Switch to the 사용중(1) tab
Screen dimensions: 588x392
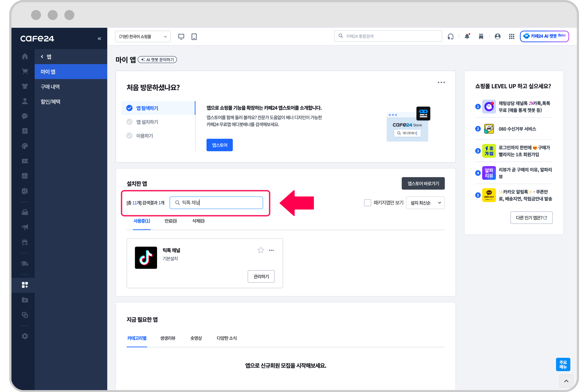pyautogui.click(x=142, y=221)
